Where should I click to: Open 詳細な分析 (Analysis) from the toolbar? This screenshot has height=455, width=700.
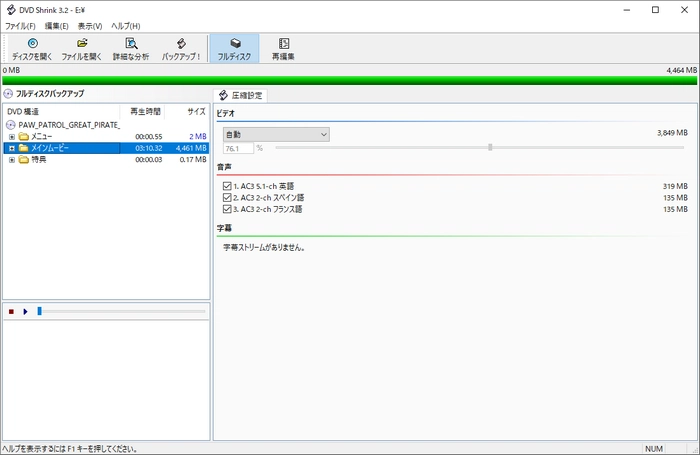[131, 49]
